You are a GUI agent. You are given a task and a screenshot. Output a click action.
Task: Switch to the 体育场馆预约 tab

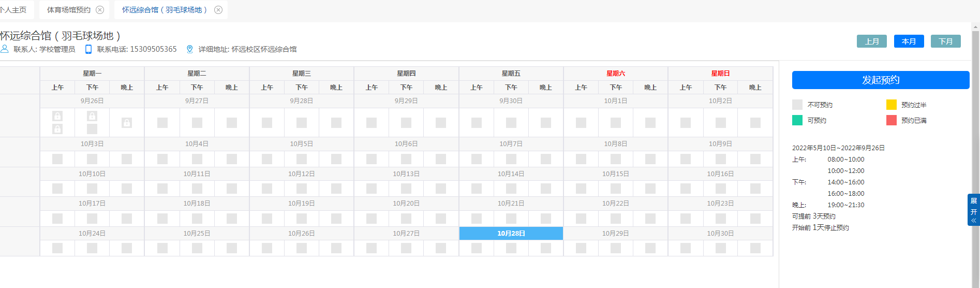pos(69,10)
